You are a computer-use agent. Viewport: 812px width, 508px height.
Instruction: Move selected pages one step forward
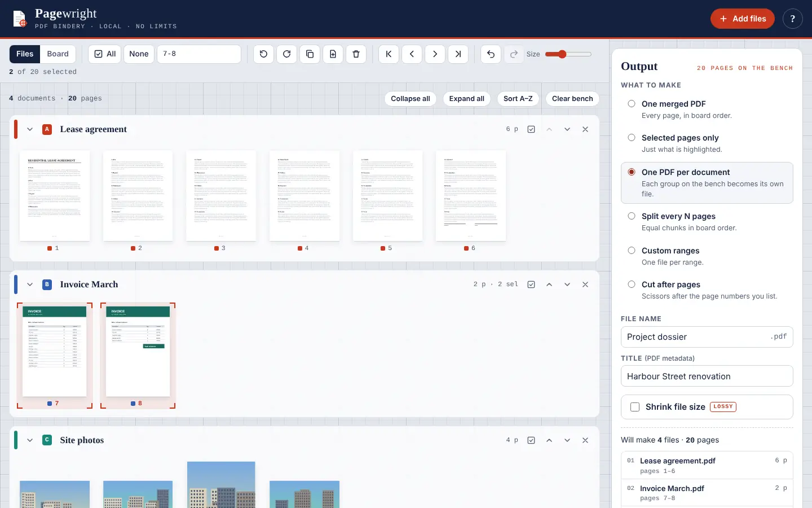coord(435,54)
